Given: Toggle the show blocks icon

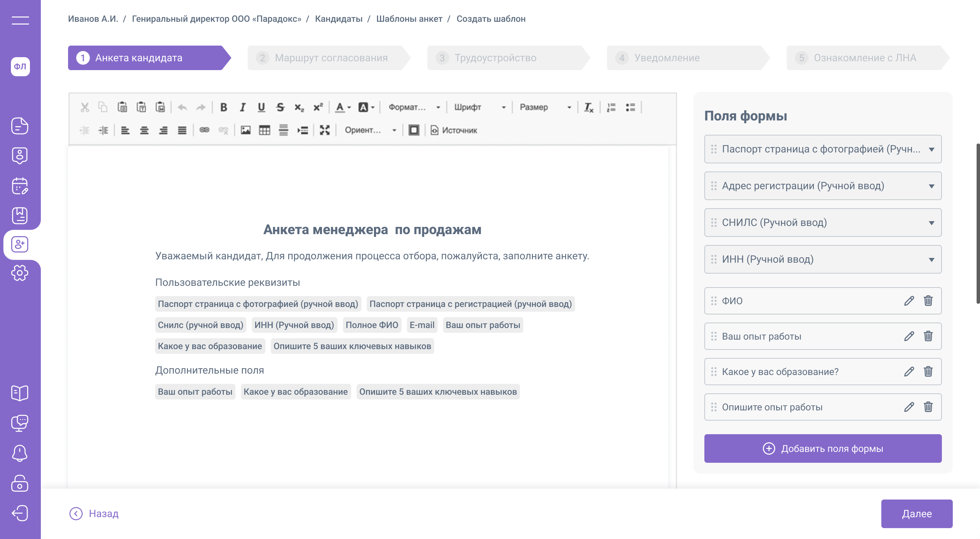Looking at the screenshot, I should 413,130.
